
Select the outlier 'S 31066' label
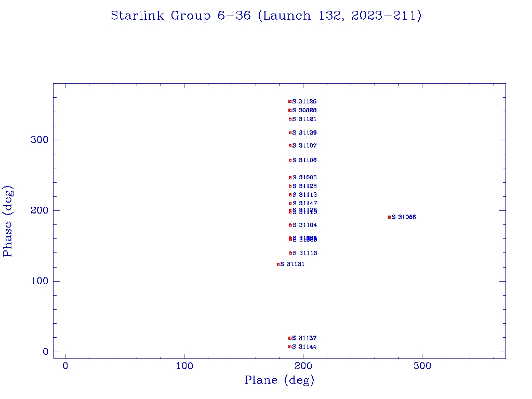(404, 217)
